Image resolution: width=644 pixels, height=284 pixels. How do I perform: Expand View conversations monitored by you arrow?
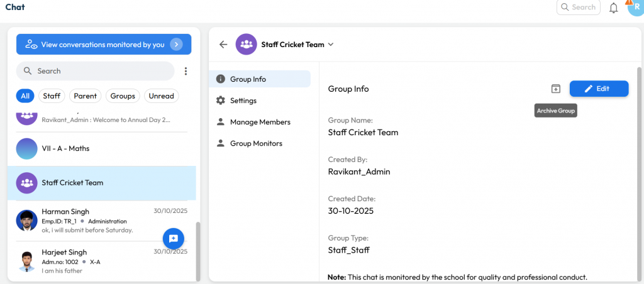coord(177,45)
